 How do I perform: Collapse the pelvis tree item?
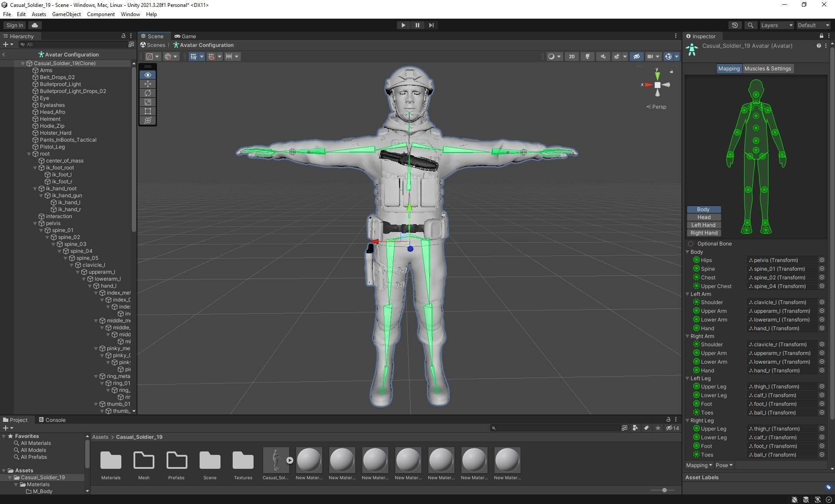coord(36,223)
